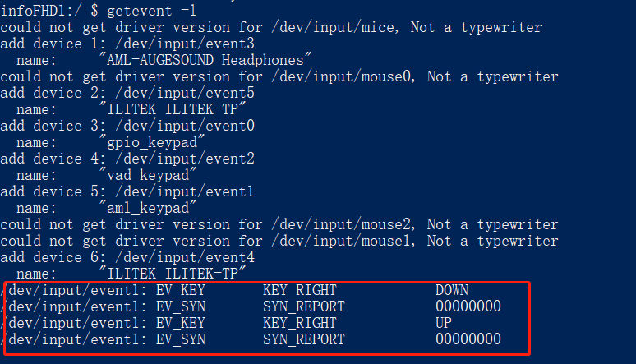636x364 pixels.
Task: Click the KEY_RIGHT UP event value
Action: (x=444, y=323)
